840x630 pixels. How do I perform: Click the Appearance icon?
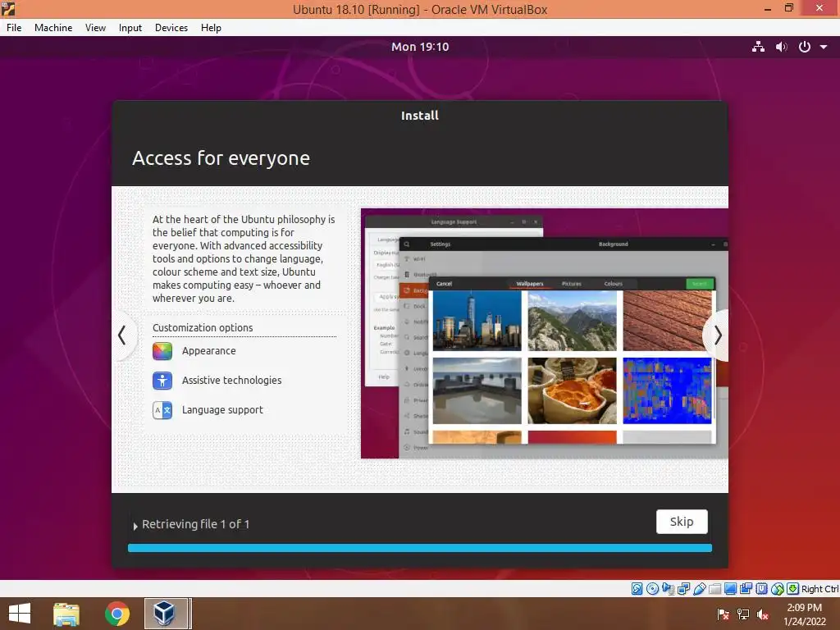coord(162,351)
